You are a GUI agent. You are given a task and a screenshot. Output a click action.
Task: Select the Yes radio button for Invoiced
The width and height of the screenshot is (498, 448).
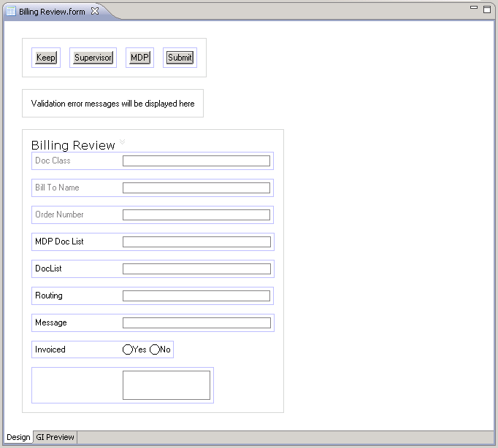point(128,349)
